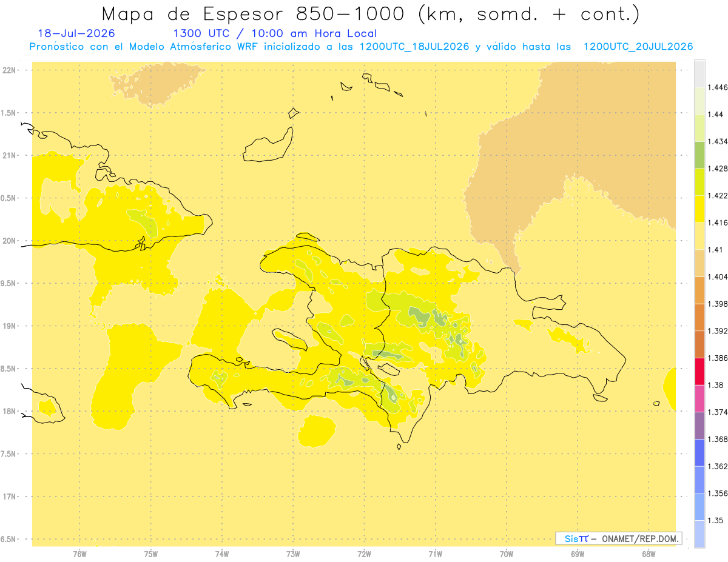
Task: Click the latitude label '8.5N'
Action: pyautogui.click(x=8, y=369)
